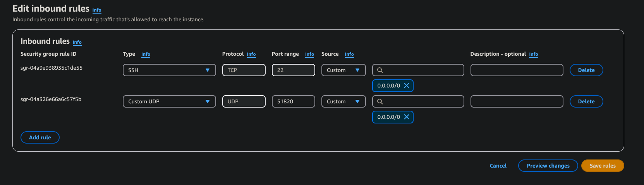Click search icon in SSH rule source field
Viewport: 644px width, 185px height.
[380, 70]
